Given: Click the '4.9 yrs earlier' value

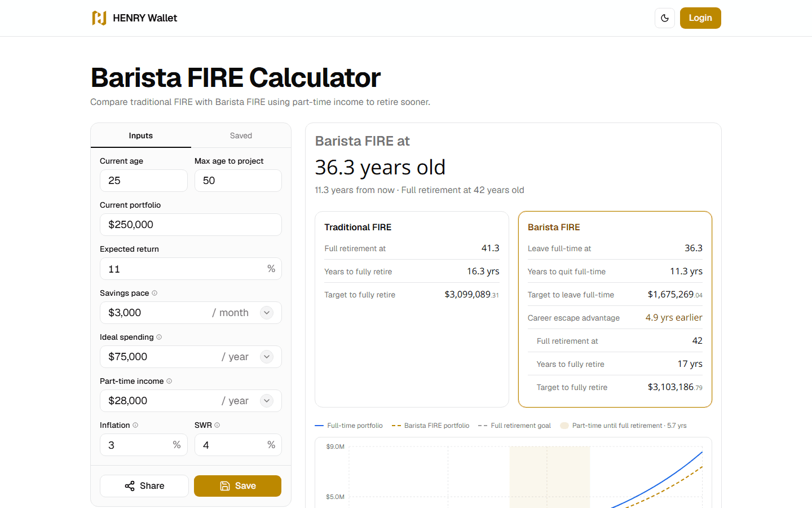Looking at the screenshot, I should coord(674,318).
